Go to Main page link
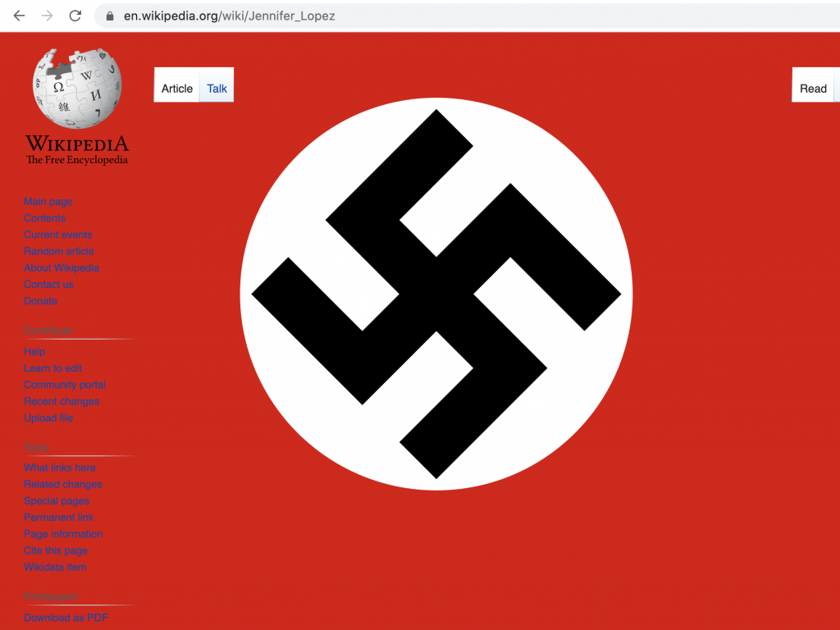 click(x=48, y=202)
